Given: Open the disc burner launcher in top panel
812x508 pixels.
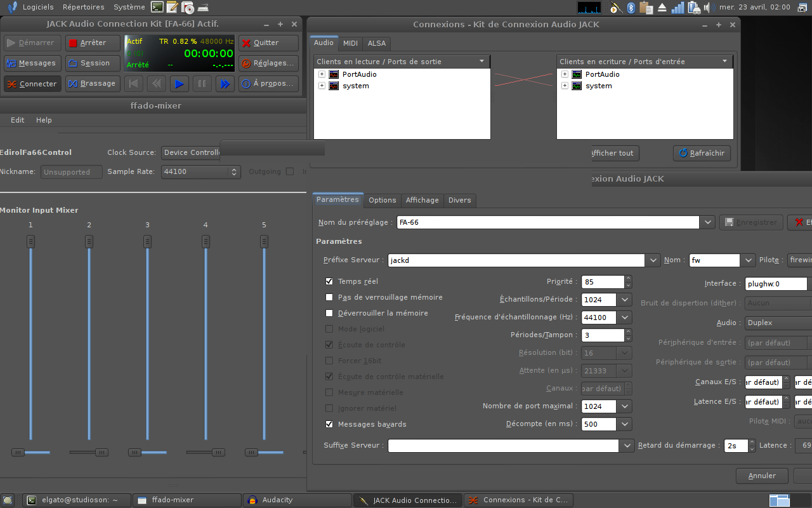Looking at the screenshot, I should click(x=187, y=8).
